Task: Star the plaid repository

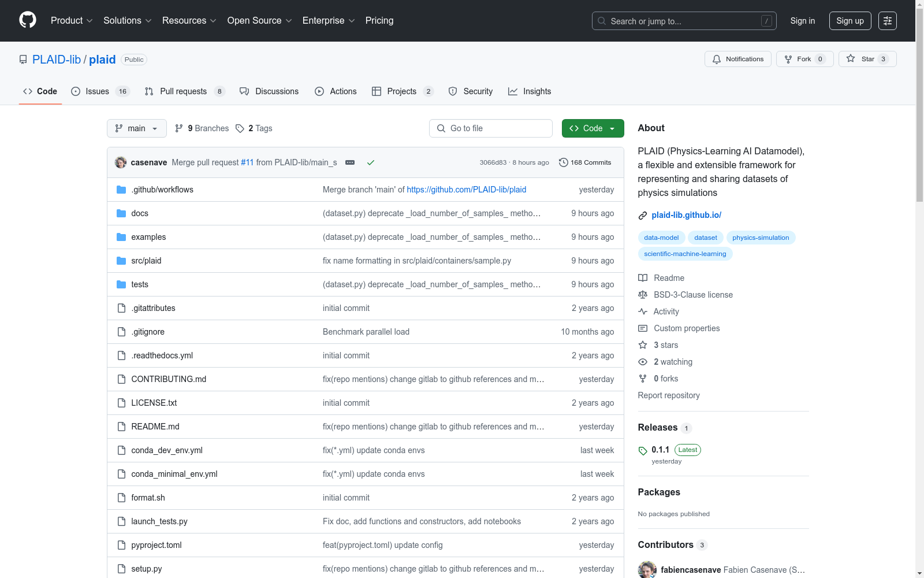Action: 867,59
